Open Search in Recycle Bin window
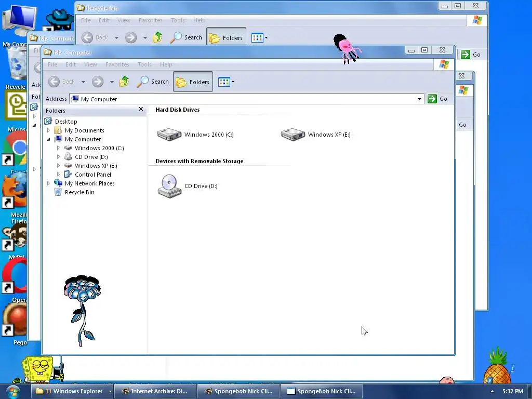This screenshot has width=532, height=399. 187,37
